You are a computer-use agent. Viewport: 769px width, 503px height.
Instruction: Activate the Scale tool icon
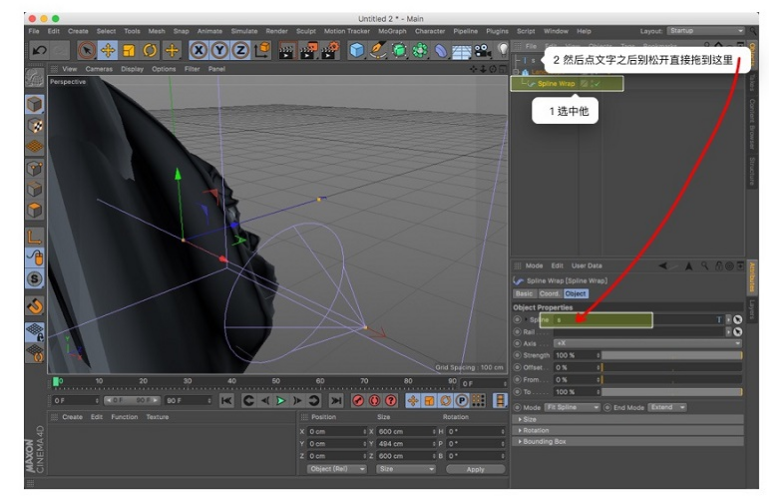click(x=128, y=49)
